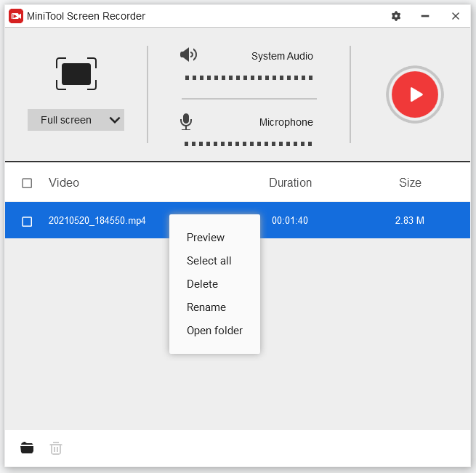Mute the System Audio speaker icon
Image resolution: width=476 pixels, height=473 pixels.
188,55
